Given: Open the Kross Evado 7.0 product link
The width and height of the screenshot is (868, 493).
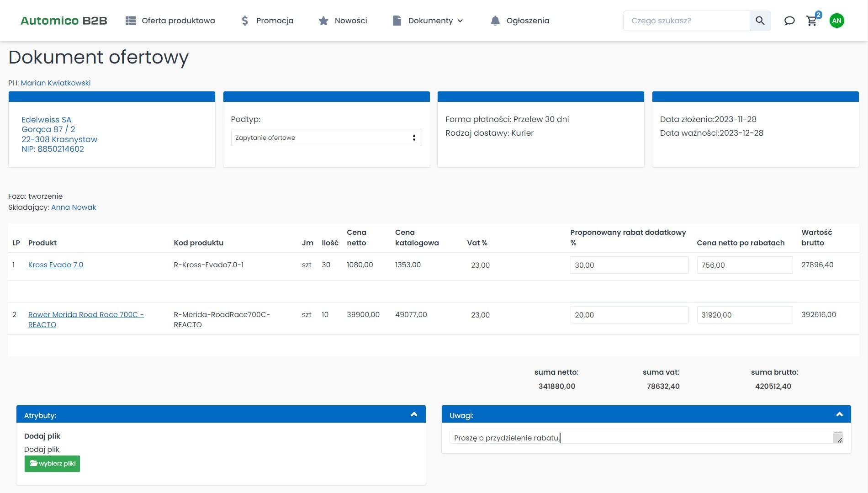Looking at the screenshot, I should coord(55,265).
